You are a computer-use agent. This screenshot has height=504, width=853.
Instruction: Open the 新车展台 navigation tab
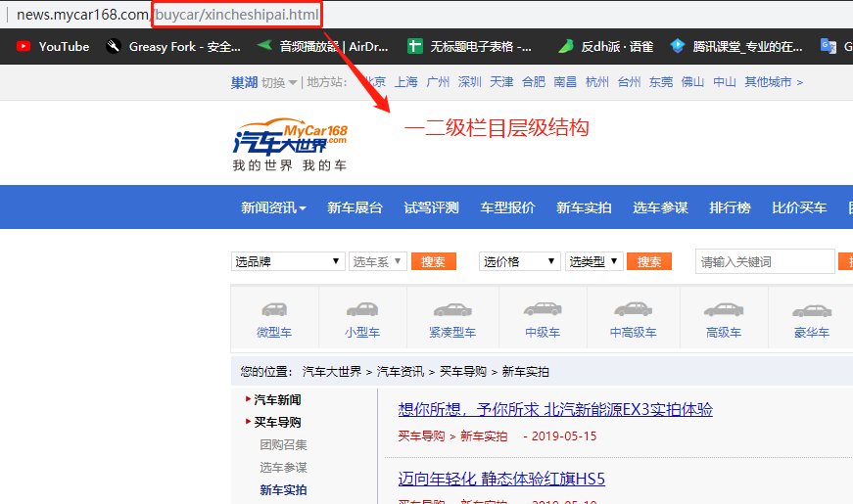point(355,207)
